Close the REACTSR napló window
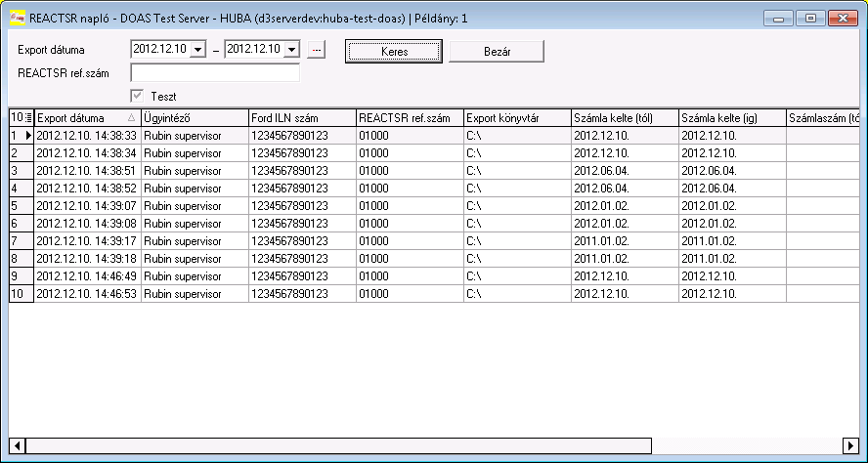868x463 pixels. coord(844,19)
